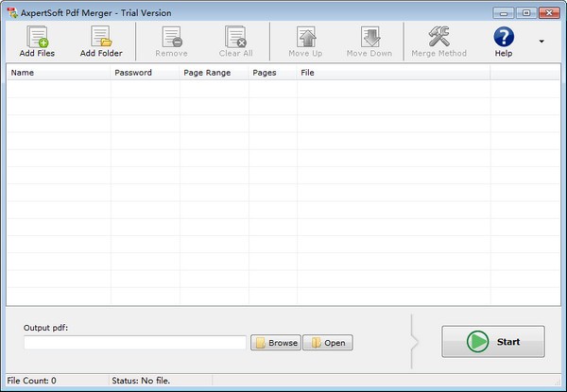Click the Open output folder button

328,343
